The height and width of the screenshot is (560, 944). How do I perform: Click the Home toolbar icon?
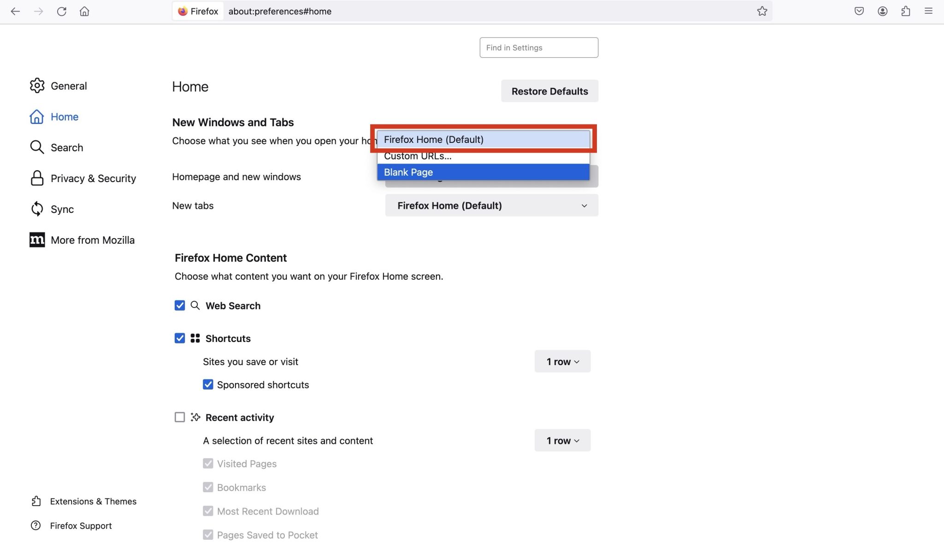84,11
